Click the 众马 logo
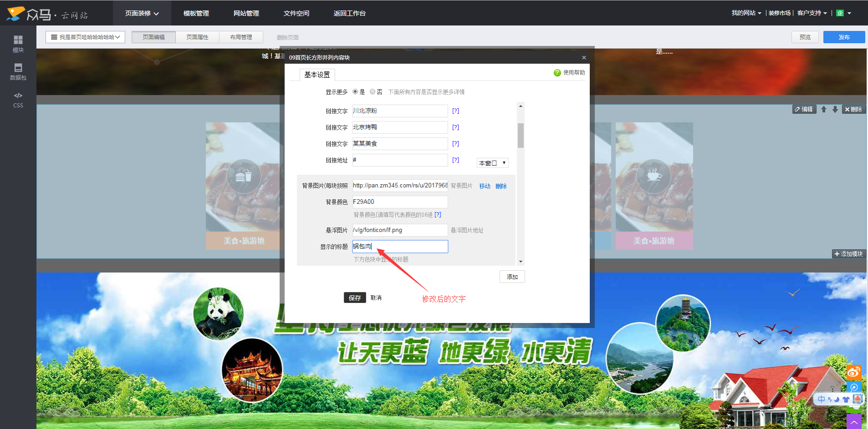The image size is (868, 429). coord(47,14)
